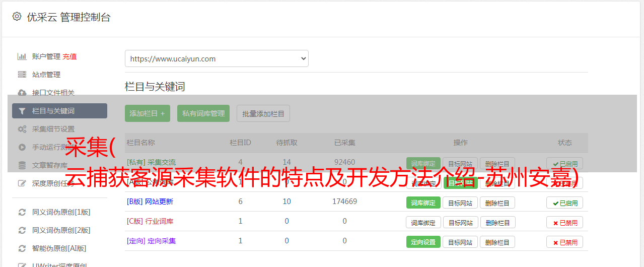Click the 待抓取 column header
644x267 pixels.
pos(287,143)
